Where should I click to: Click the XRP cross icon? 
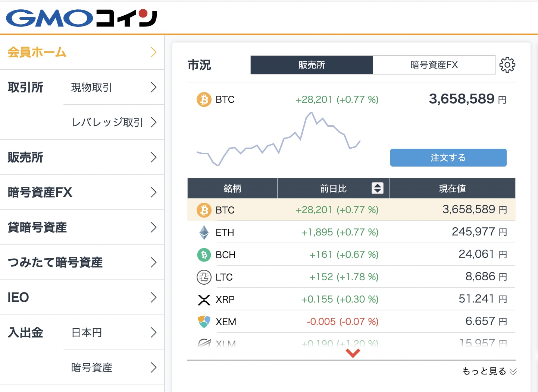pyautogui.click(x=204, y=300)
